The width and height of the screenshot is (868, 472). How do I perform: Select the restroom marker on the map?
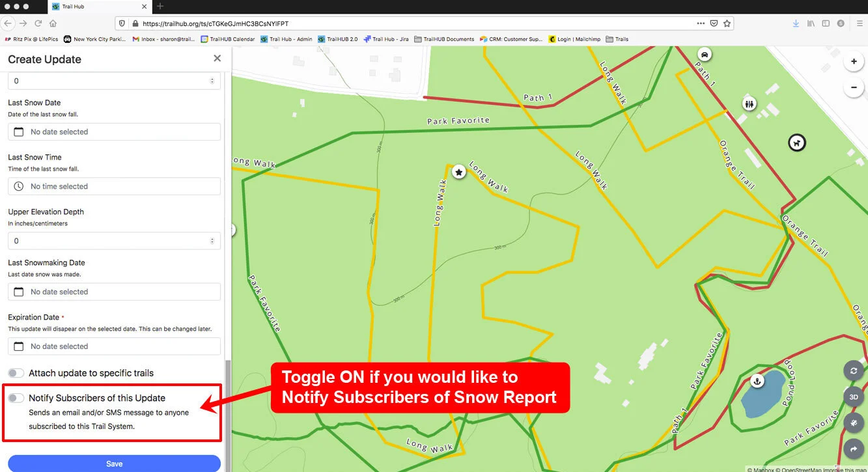click(749, 104)
